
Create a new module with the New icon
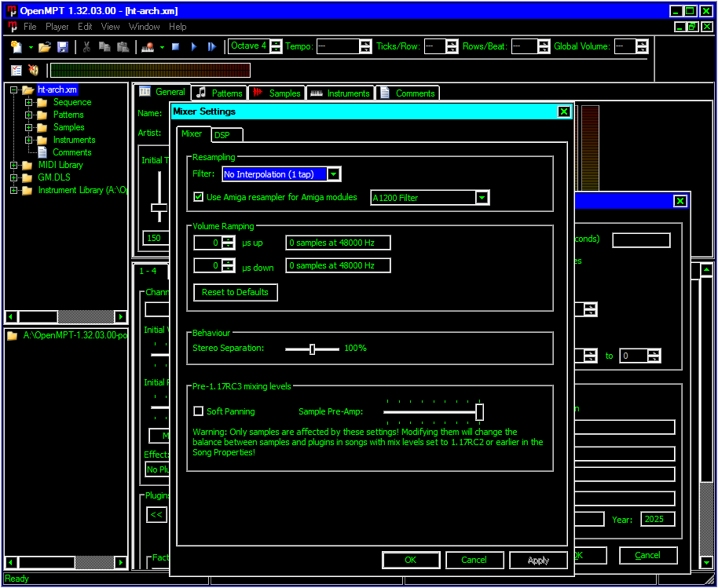tap(16, 46)
